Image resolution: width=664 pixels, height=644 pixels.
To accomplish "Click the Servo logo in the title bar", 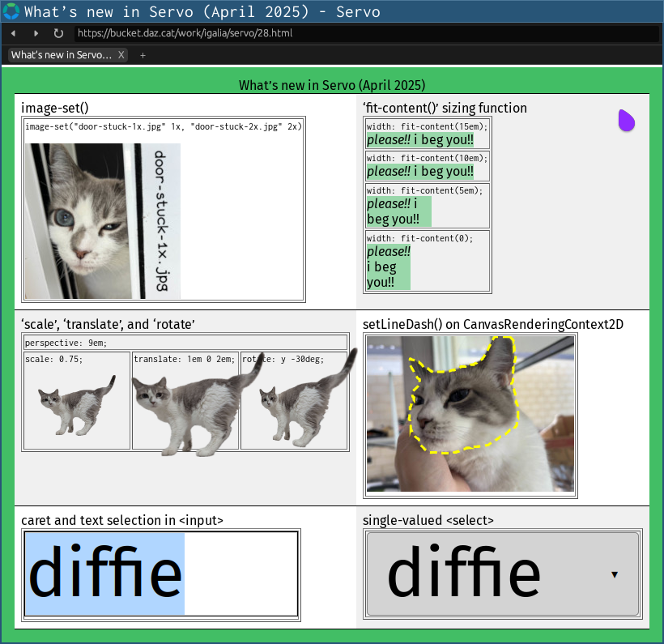I will [x=11, y=11].
